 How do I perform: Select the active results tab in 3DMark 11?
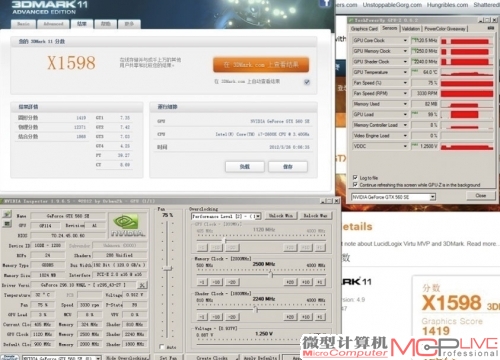(x=82, y=24)
